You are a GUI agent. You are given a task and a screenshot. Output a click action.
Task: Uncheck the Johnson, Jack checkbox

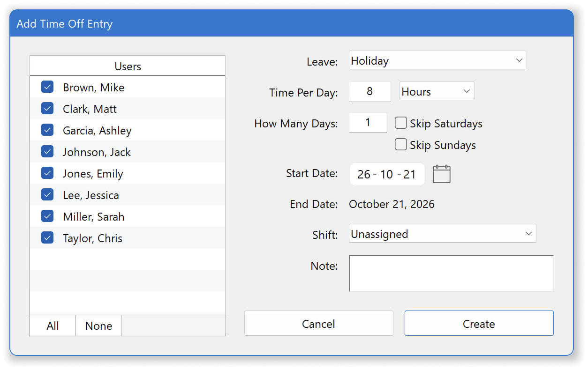(47, 152)
